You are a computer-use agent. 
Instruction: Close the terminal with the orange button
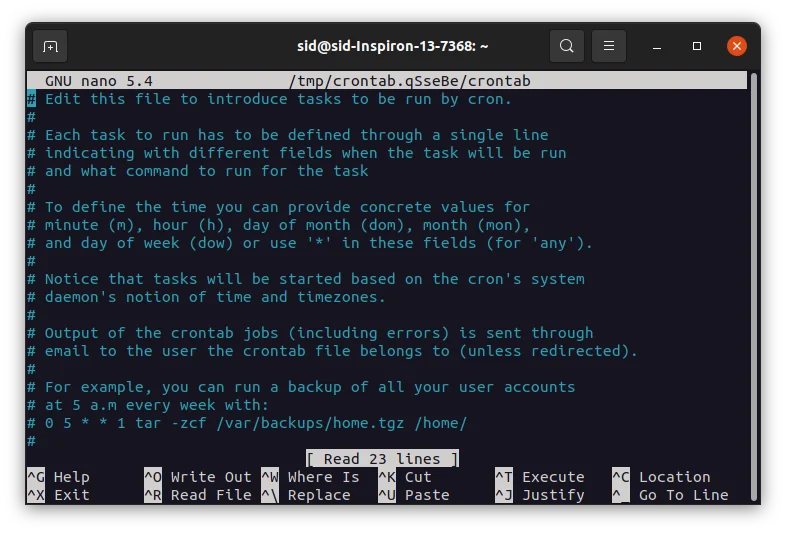pyautogui.click(x=737, y=46)
